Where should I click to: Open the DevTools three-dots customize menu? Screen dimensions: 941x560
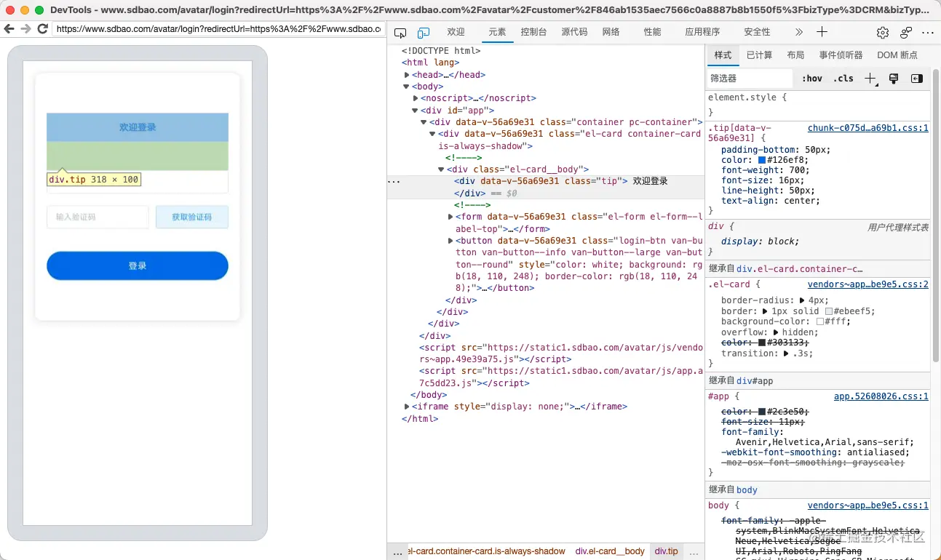tap(928, 33)
